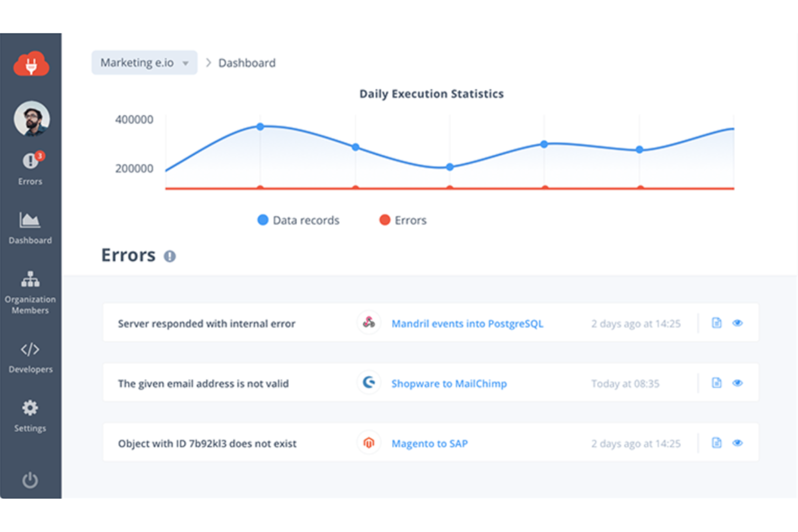Select the Developers sidebar icon
798x532 pixels.
pyautogui.click(x=30, y=350)
